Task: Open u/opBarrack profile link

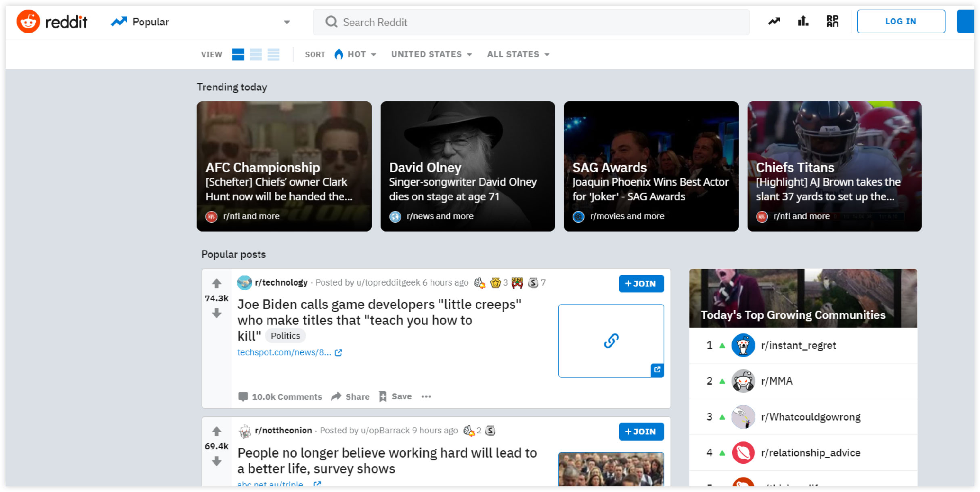Action: 385,430
